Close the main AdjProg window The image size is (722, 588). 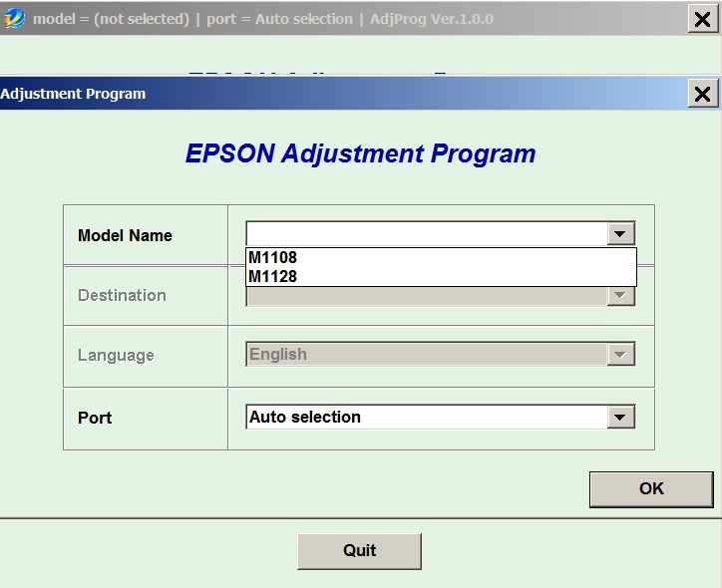[x=702, y=19]
